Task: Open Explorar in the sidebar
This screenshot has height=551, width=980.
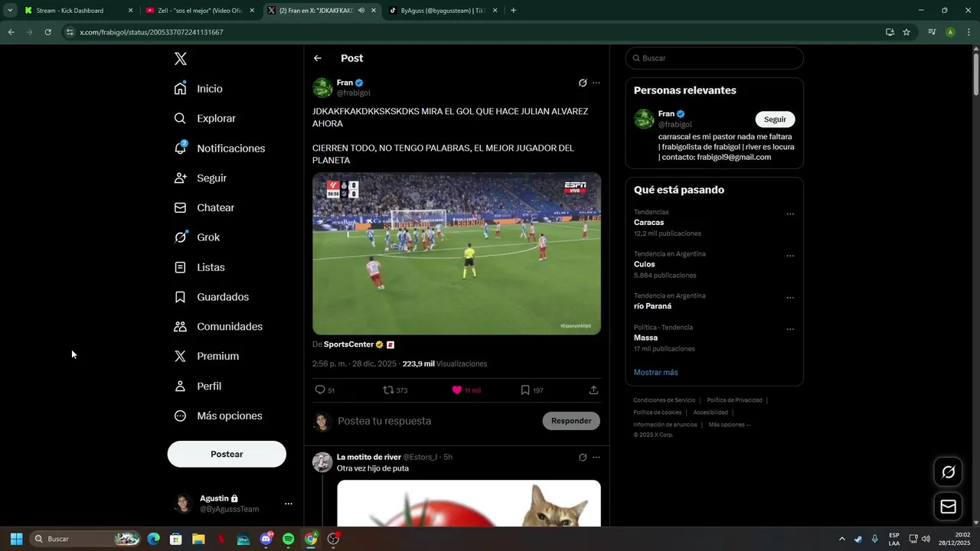Action: coord(204,119)
